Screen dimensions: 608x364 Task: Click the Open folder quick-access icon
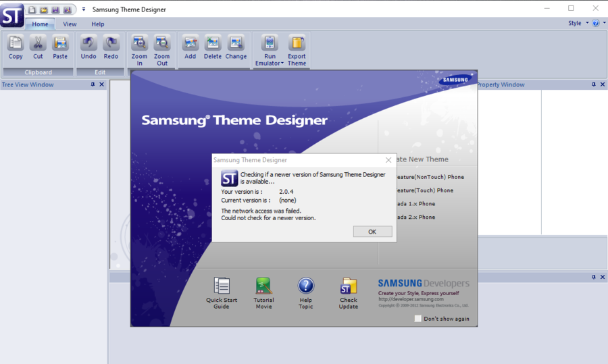44,9
